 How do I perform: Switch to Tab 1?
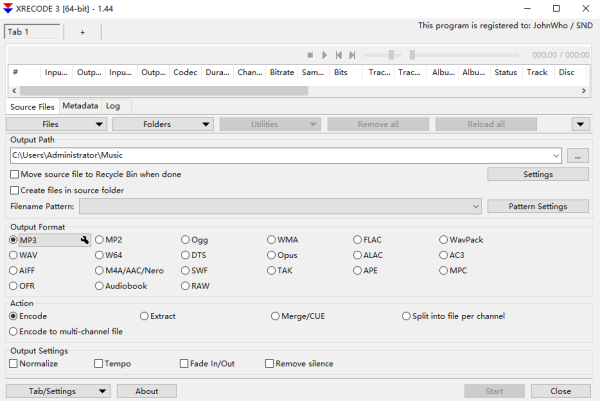point(32,32)
